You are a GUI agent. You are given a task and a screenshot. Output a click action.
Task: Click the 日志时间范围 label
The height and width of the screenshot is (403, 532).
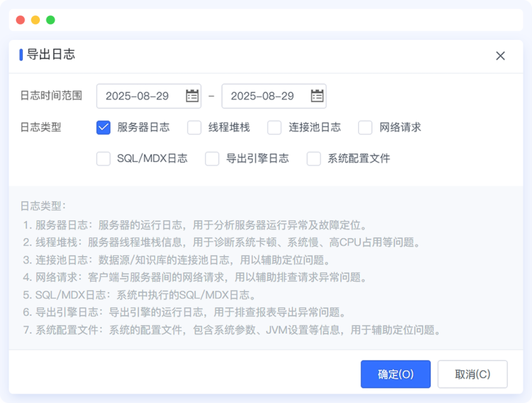pyautogui.click(x=51, y=96)
